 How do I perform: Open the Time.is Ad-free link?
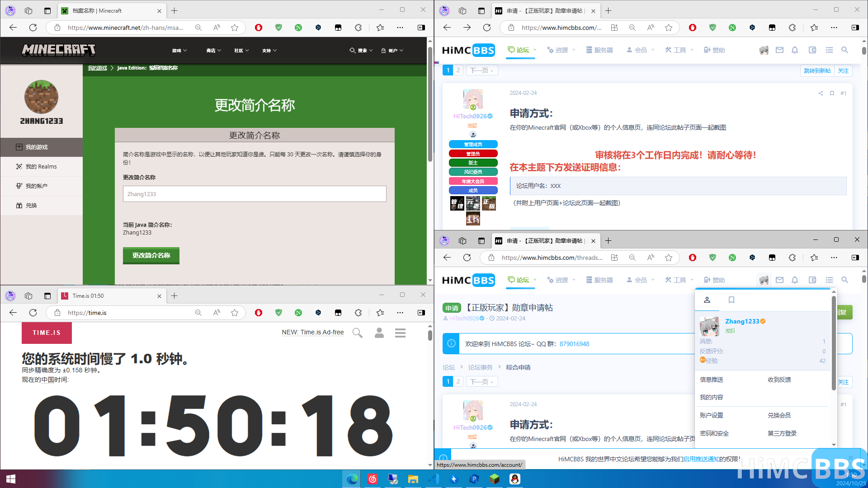[x=312, y=332]
